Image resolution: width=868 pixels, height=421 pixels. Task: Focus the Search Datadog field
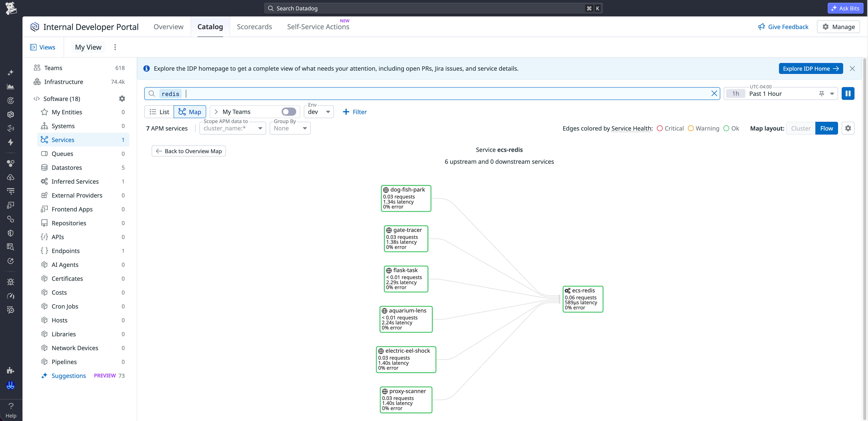pyautogui.click(x=433, y=8)
